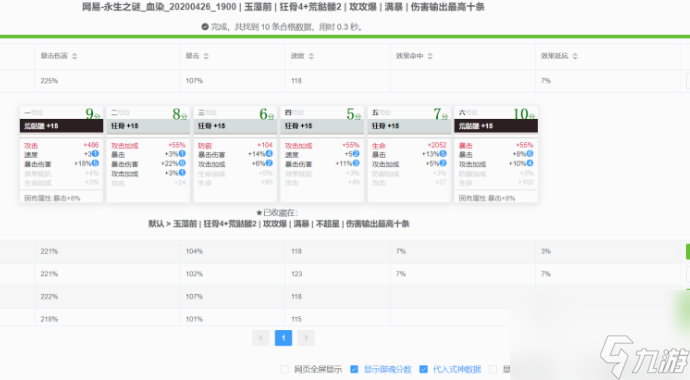The image size is (690, 380).
Task: Click upgrade badge next to 暴击 +13%
Action: [443, 153]
